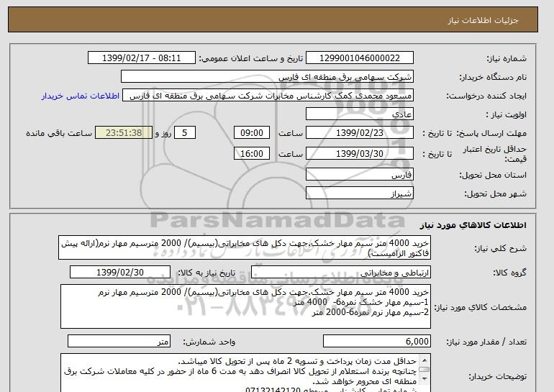Click label شرح کلی نیاز
The width and height of the screenshot is (554, 392).
coord(501,248)
